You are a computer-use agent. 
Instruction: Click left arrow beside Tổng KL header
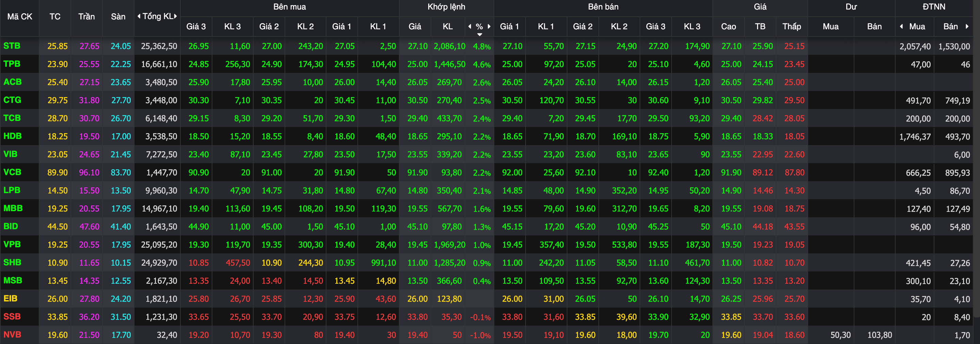[x=139, y=16]
